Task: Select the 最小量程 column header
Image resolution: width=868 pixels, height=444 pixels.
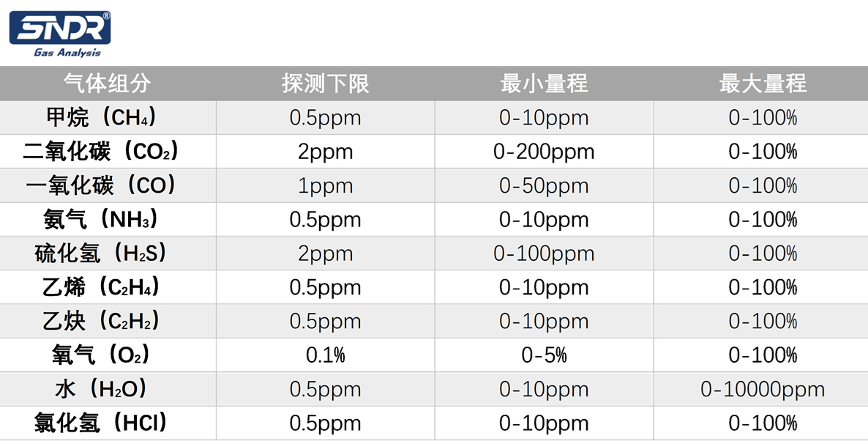Action: (x=544, y=84)
